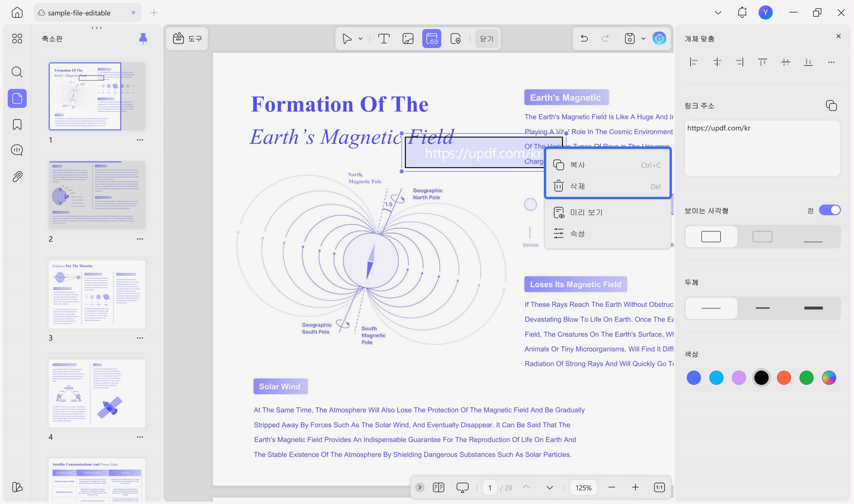Select the page thumbnails sidebar icon
The height and width of the screenshot is (504, 854).
tap(17, 98)
